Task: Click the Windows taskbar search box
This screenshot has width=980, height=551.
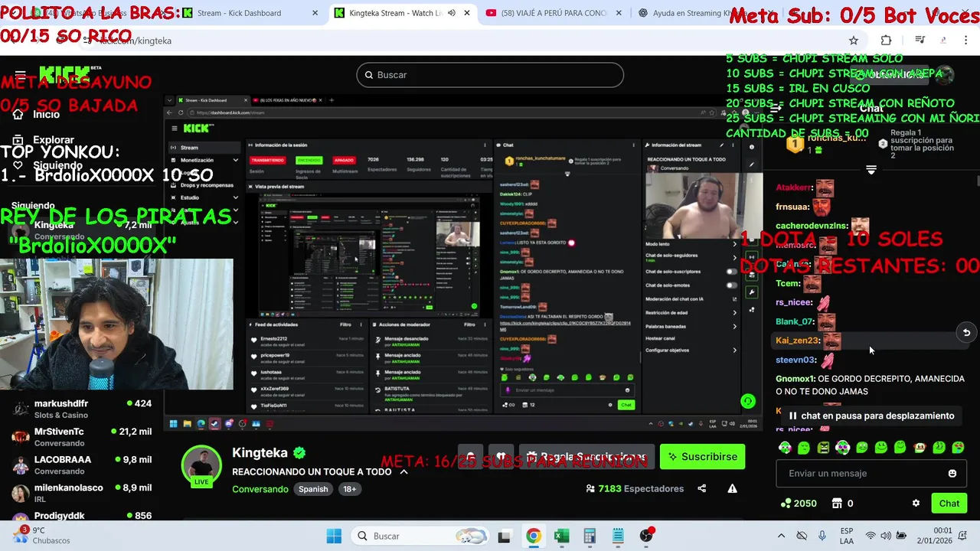Action: click(420, 536)
